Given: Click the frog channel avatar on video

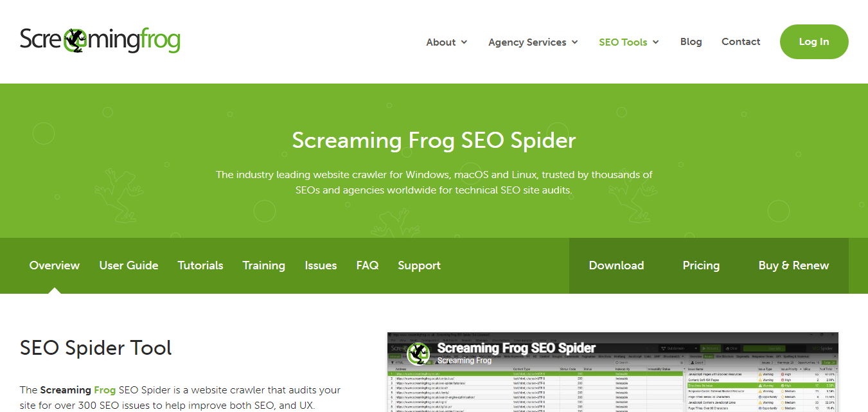Looking at the screenshot, I should [418, 354].
